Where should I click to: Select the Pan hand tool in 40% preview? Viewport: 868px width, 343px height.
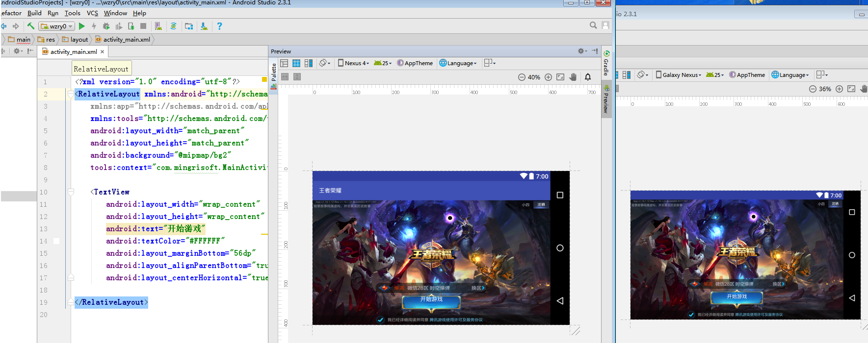(573, 77)
